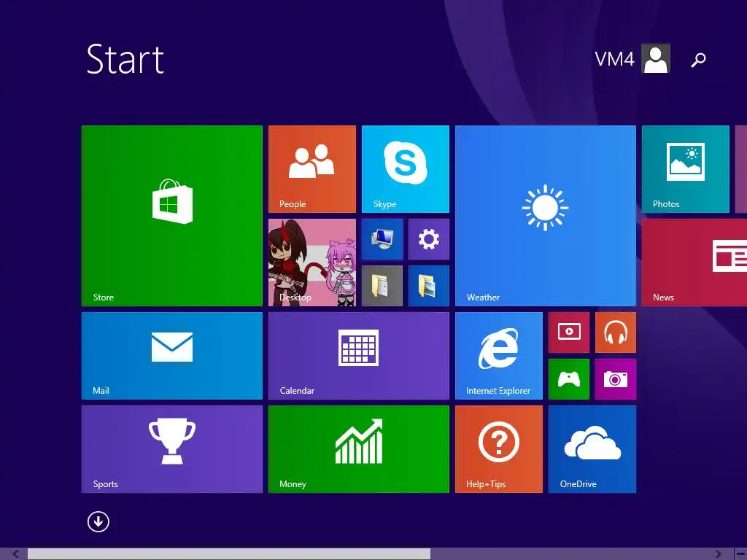Open the Calendar tile
The image size is (747, 560).
(359, 356)
